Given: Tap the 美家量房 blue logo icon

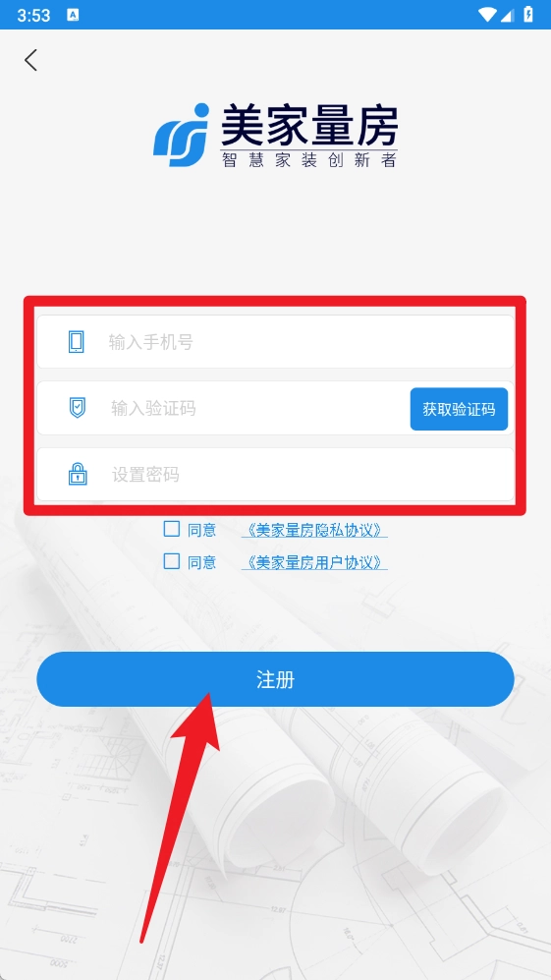Looking at the screenshot, I should (181, 135).
